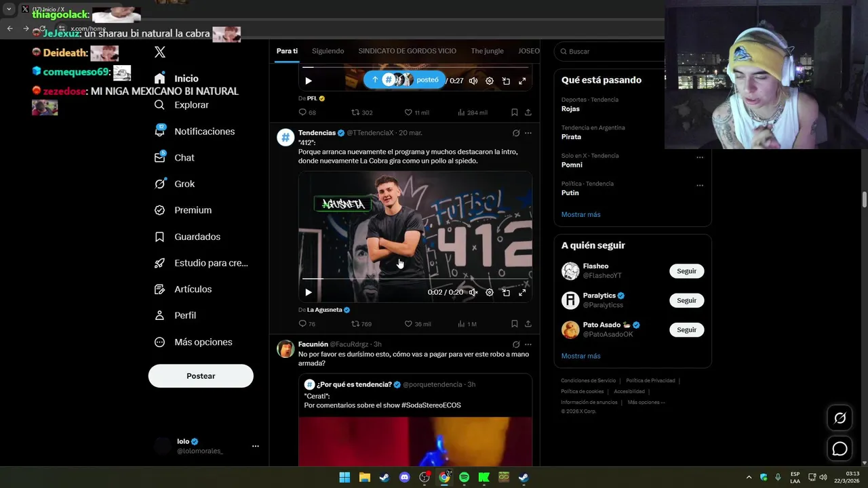Open the floating messages chat bubble

(840, 449)
